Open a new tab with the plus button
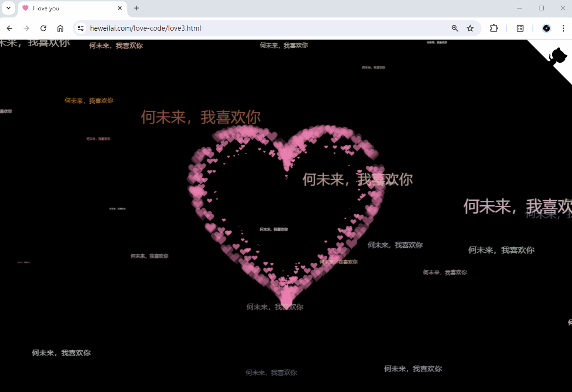This screenshot has height=392, width=572. (x=137, y=8)
